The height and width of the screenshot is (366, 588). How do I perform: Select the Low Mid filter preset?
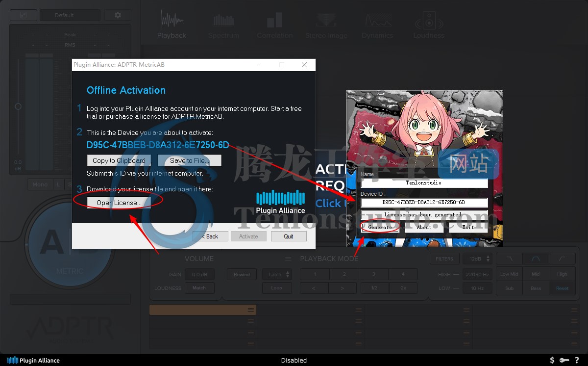point(510,274)
